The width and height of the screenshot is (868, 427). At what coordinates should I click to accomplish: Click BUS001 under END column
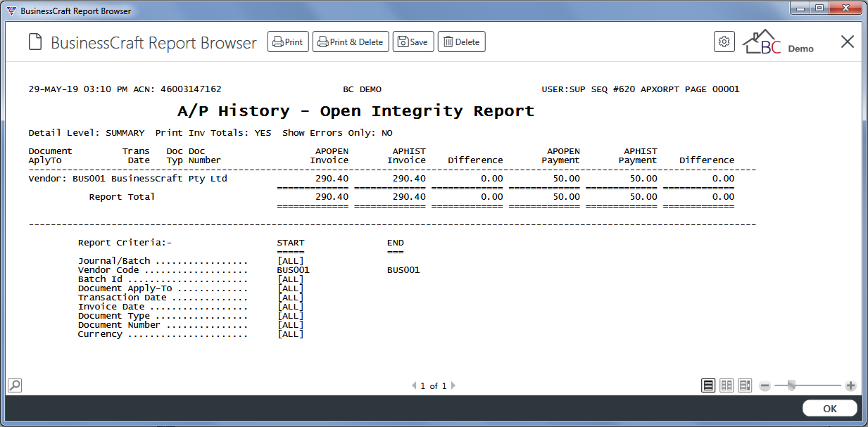(x=403, y=270)
